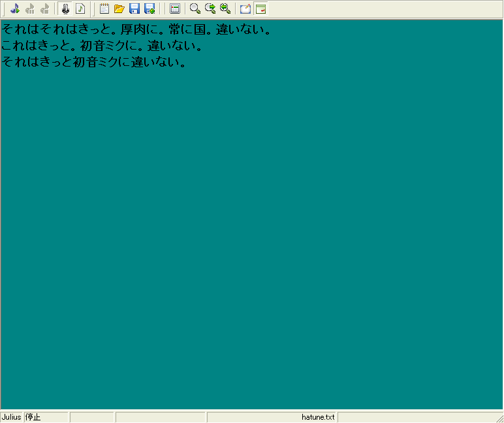The height and width of the screenshot is (423, 504).
Task: Click the 停止 status indicator
Action: coord(33,417)
